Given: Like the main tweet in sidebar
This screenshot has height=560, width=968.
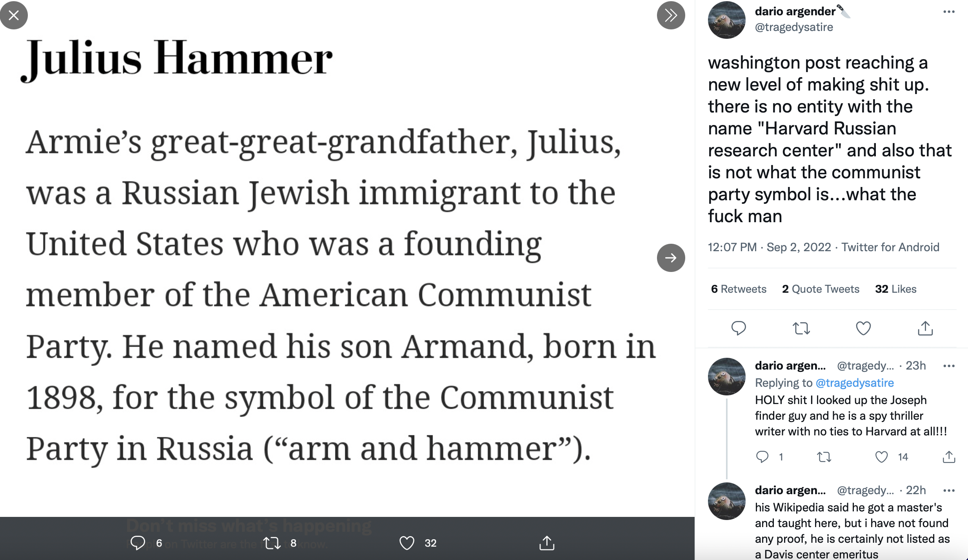Looking at the screenshot, I should [x=863, y=328].
